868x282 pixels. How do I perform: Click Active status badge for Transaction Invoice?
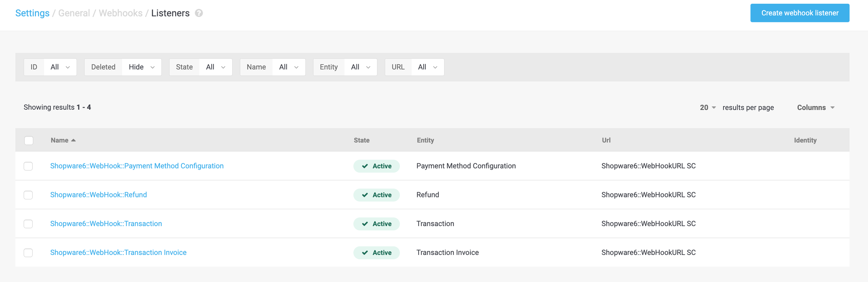pos(376,253)
